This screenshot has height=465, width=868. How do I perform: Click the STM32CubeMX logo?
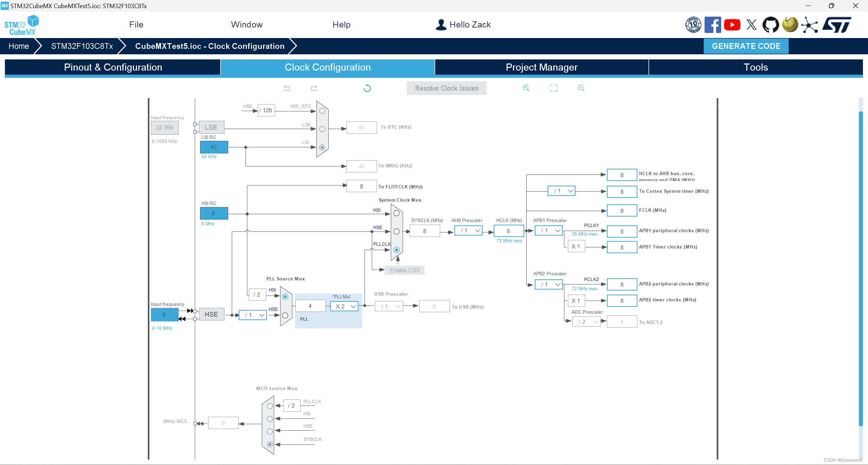click(x=22, y=25)
